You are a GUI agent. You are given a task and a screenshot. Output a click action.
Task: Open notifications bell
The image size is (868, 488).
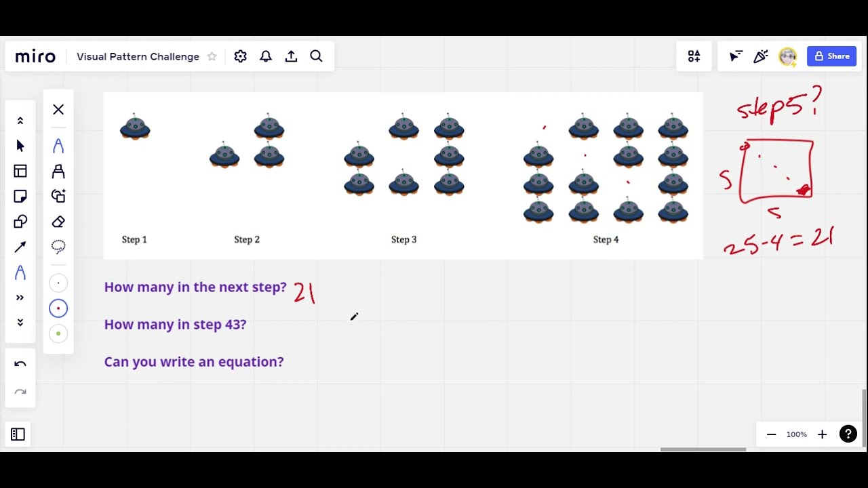(266, 56)
